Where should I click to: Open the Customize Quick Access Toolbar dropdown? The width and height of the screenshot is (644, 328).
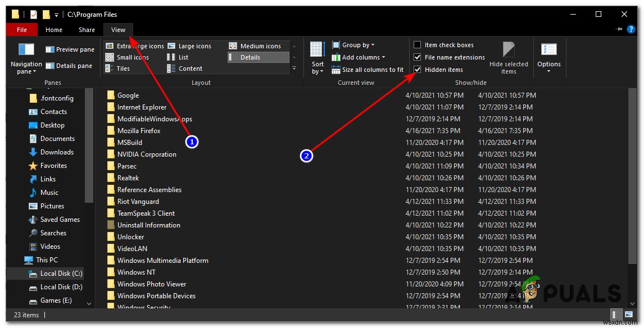[57, 15]
